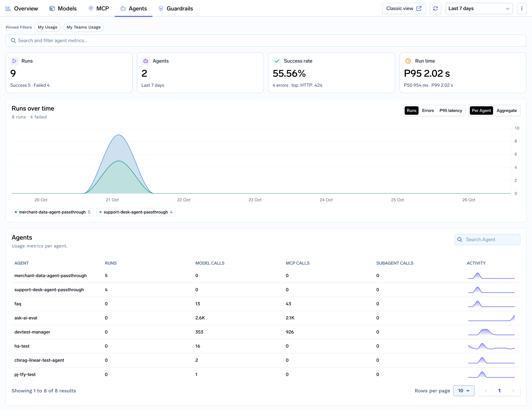Sort by the MODEL CALLS column header

210,263
